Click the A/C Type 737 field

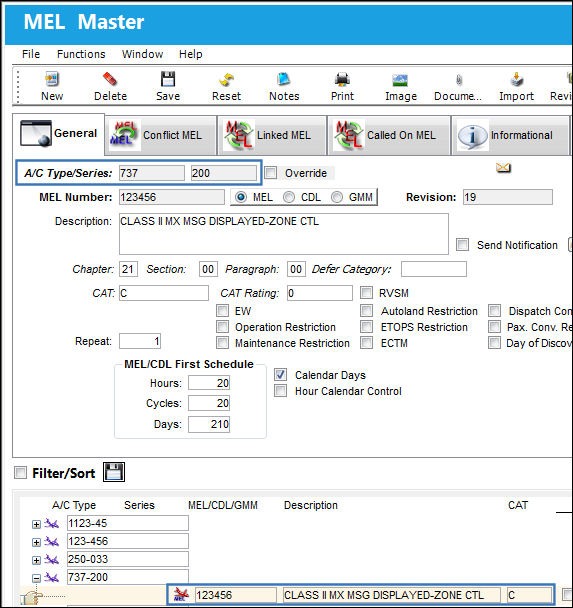coord(152,173)
